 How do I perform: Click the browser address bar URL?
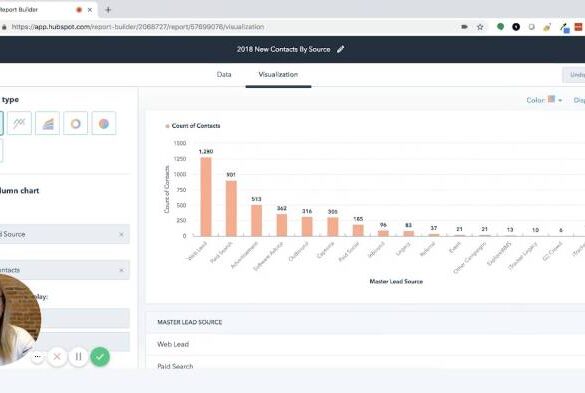point(138,27)
